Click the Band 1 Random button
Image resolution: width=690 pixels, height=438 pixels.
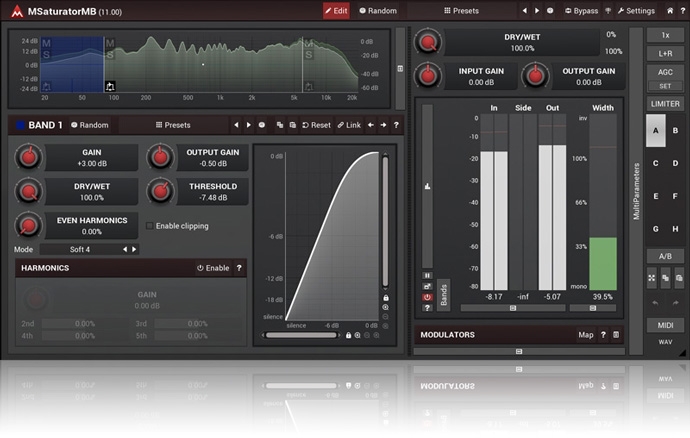click(x=89, y=125)
